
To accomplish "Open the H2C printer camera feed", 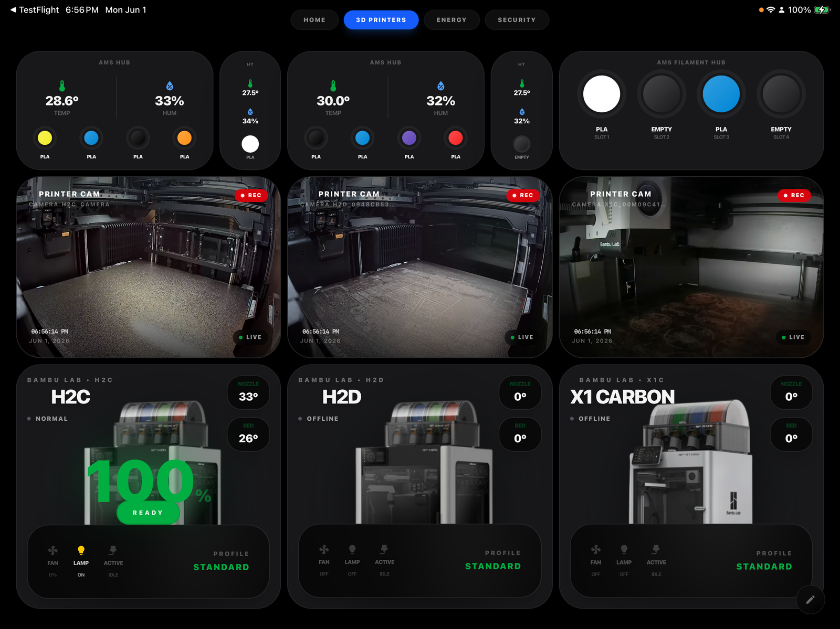I will pyautogui.click(x=149, y=267).
